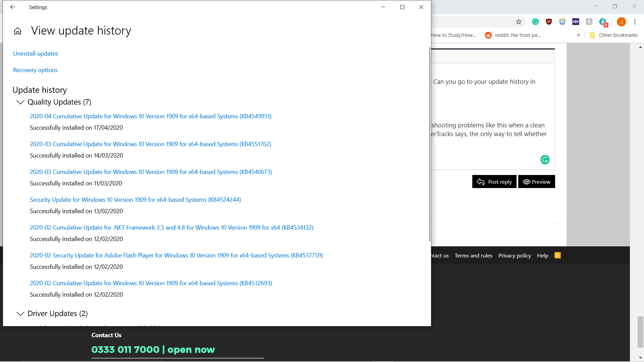Viewport: 644px width, 362px height.
Task: Bookmark this page with star icon
Action: pyautogui.click(x=519, y=22)
